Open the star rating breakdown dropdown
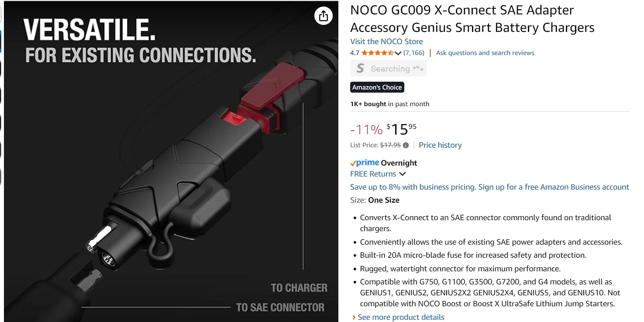 tap(398, 52)
